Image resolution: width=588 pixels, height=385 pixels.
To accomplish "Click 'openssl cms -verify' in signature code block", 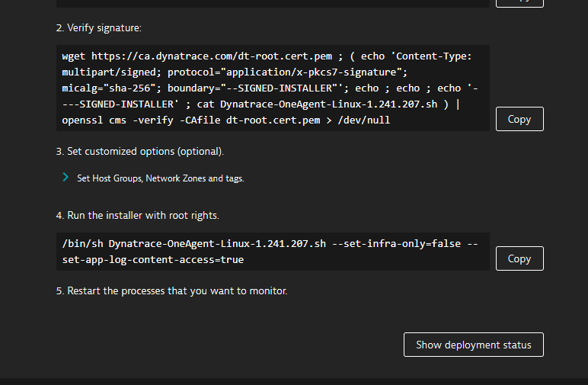I will [x=114, y=120].
